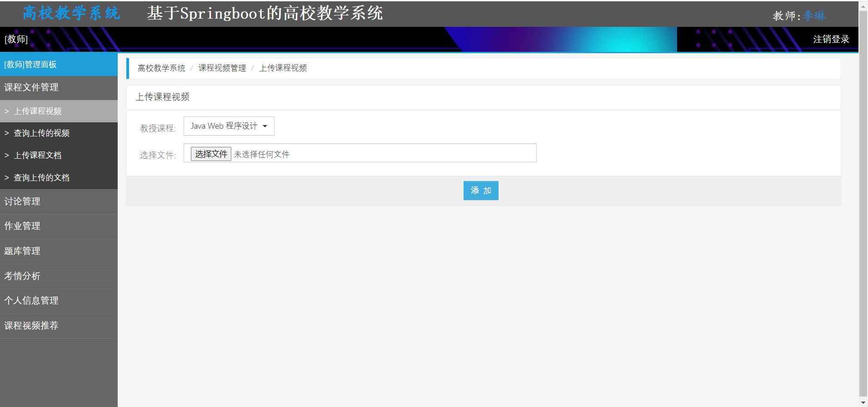
Task: Expand the 作业管理 sidebar section
Action: (x=59, y=226)
